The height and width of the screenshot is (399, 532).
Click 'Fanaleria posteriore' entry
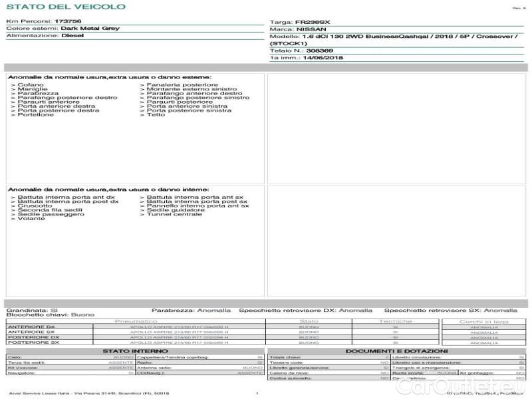[182, 84]
